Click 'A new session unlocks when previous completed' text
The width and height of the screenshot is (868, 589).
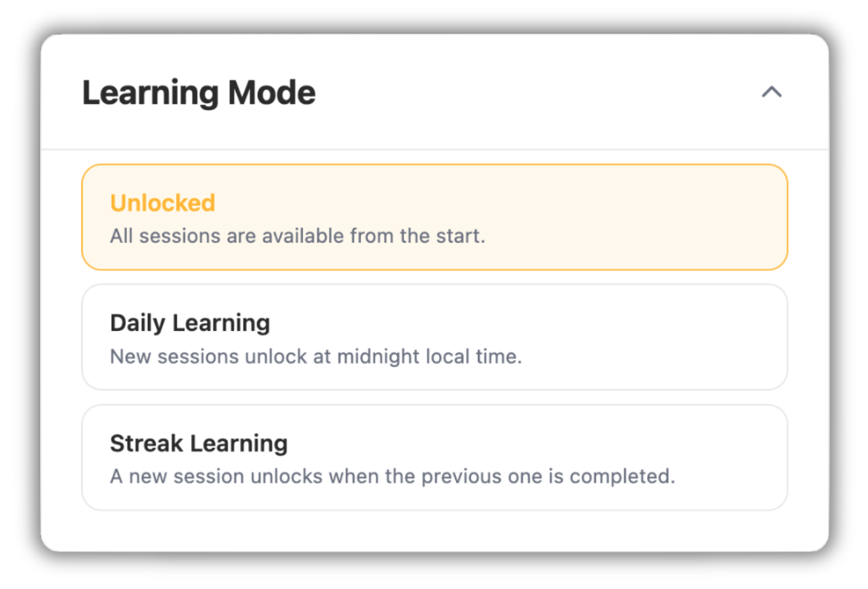point(392,476)
